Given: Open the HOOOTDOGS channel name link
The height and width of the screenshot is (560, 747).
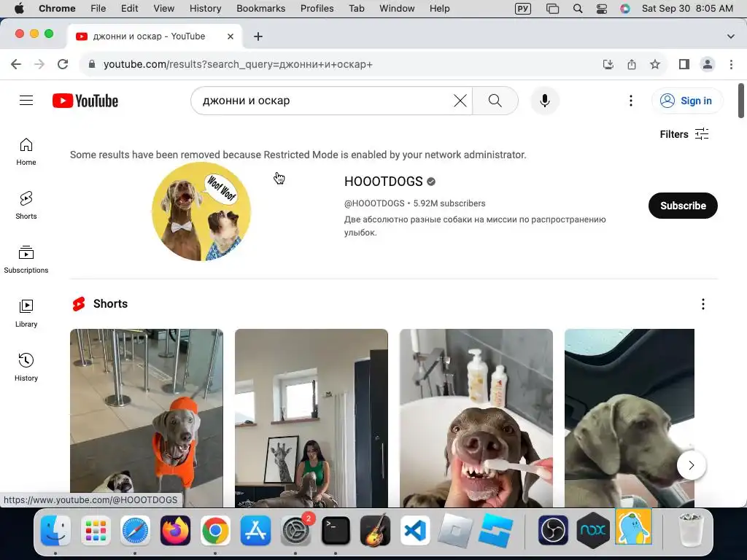Looking at the screenshot, I should tap(384, 182).
